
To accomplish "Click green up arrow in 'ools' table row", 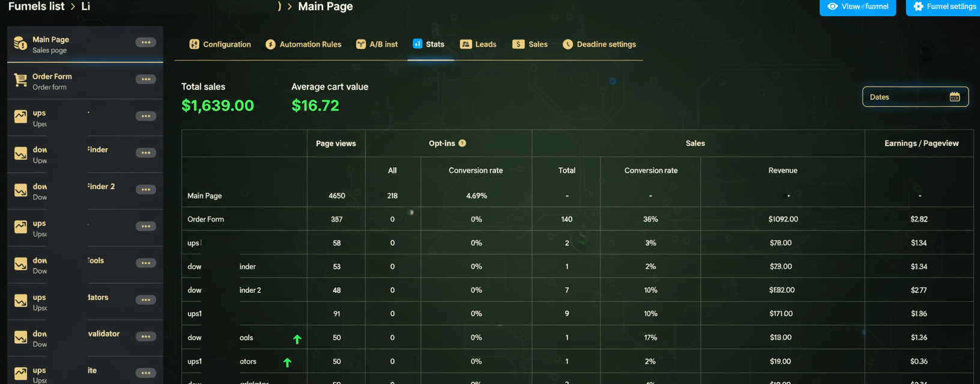I will coord(297,339).
